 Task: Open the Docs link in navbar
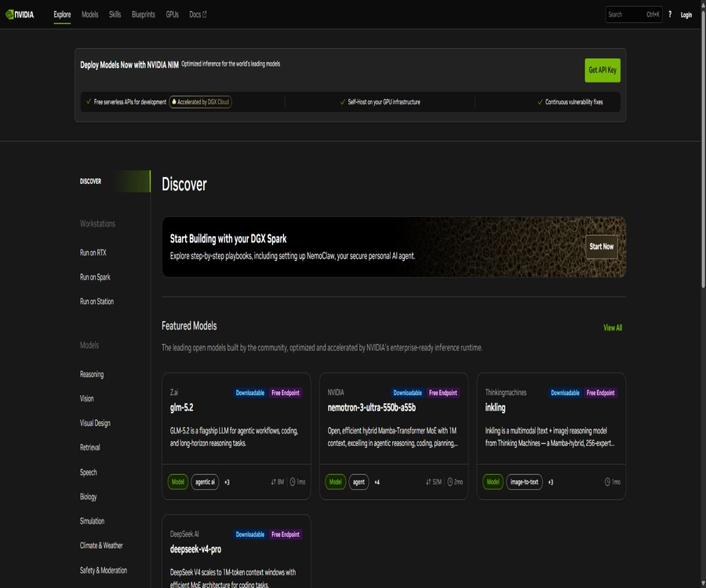click(x=198, y=14)
